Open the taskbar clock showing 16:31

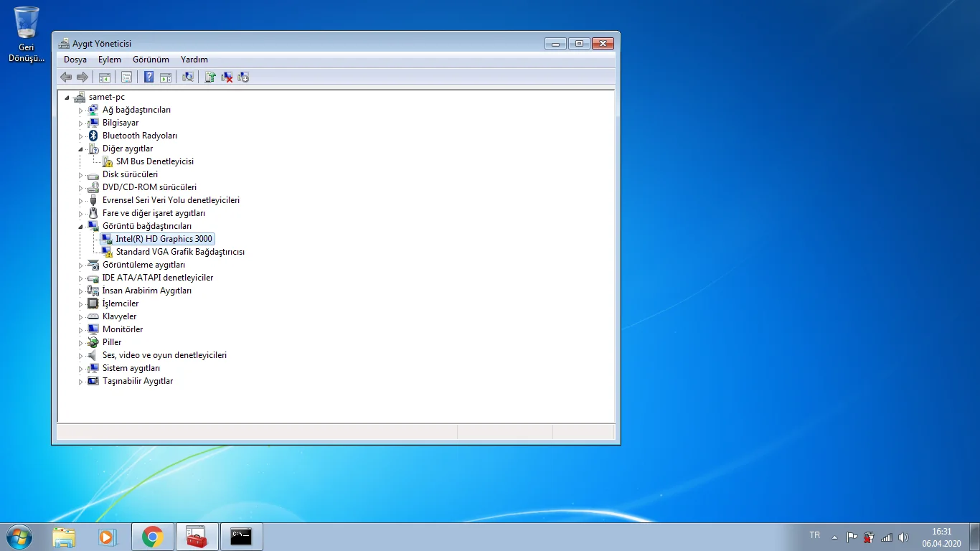pos(941,537)
